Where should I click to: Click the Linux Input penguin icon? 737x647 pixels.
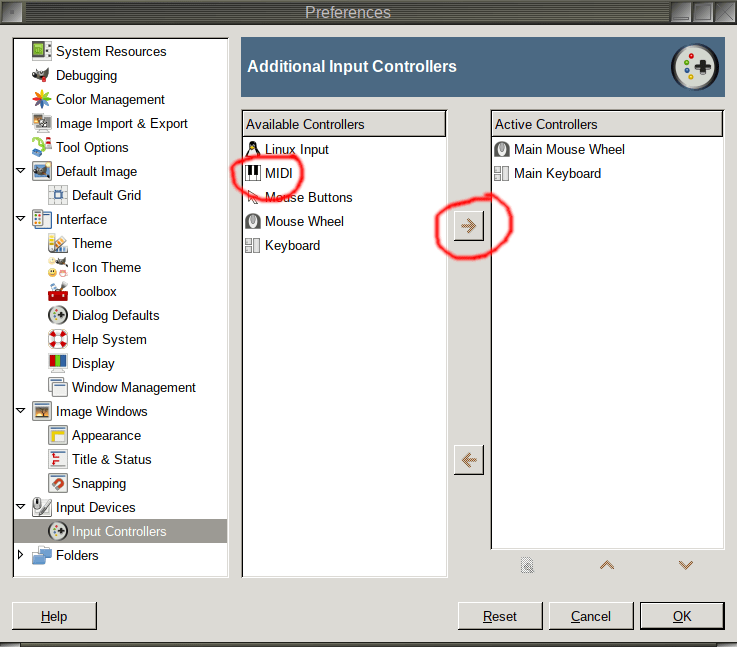coord(252,149)
